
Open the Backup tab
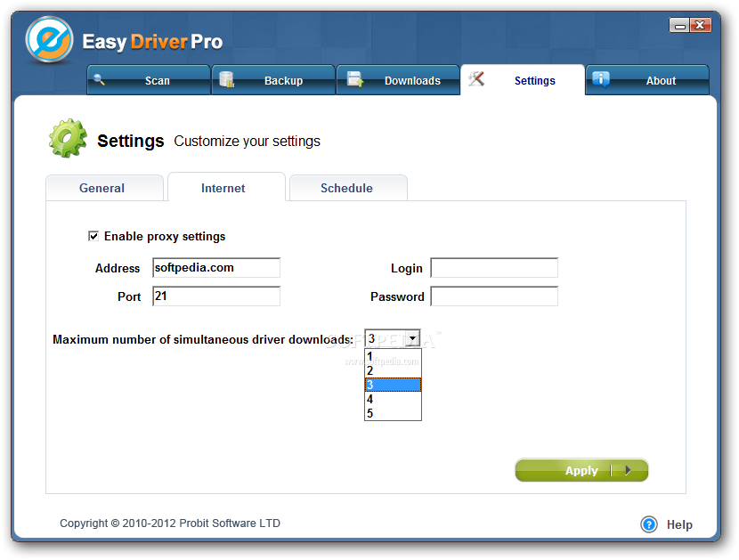[273, 80]
